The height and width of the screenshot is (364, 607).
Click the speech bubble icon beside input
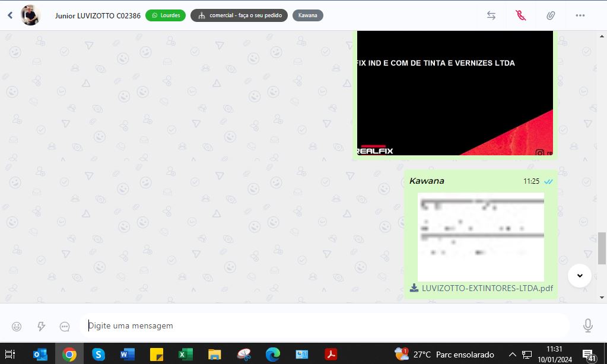pyautogui.click(x=65, y=326)
